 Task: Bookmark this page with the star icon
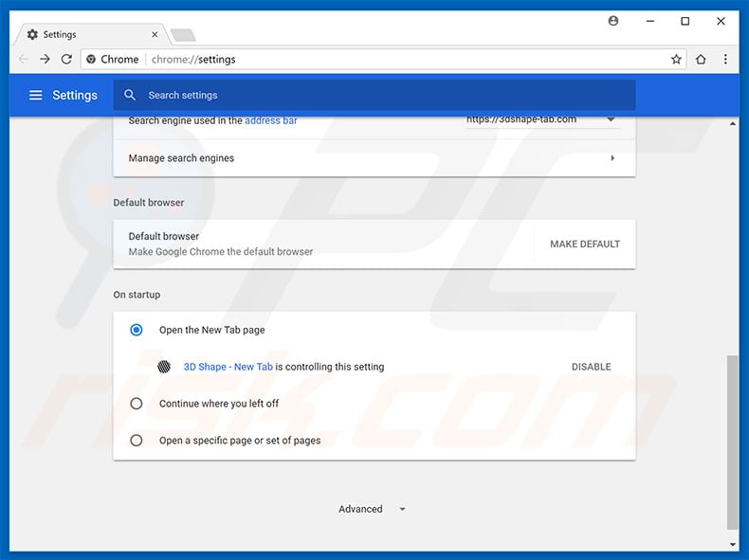click(x=676, y=59)
